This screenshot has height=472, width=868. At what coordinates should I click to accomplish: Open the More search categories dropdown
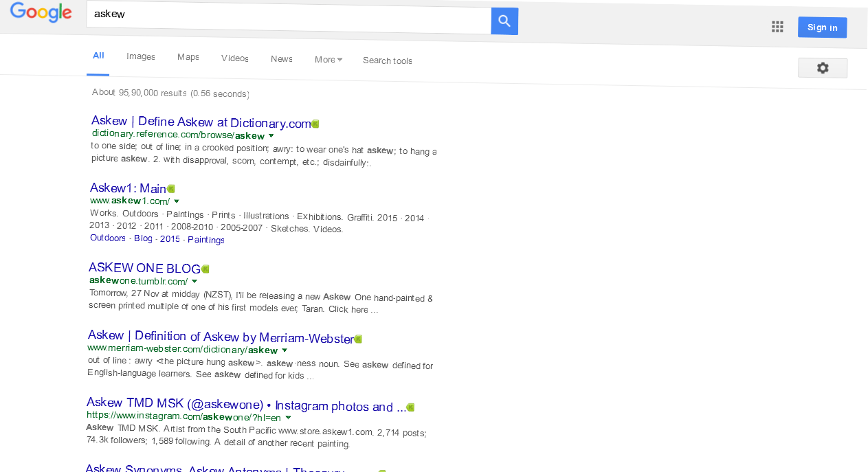[329, 60]
